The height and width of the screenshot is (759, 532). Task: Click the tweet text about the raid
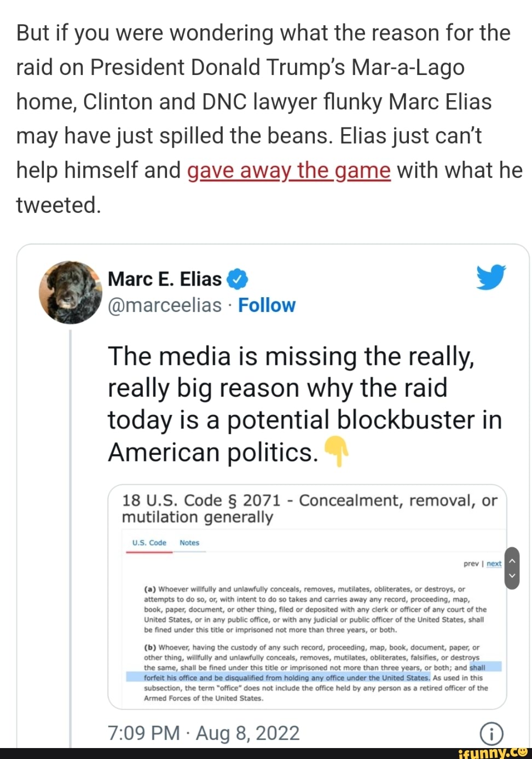tap(304, 404)
